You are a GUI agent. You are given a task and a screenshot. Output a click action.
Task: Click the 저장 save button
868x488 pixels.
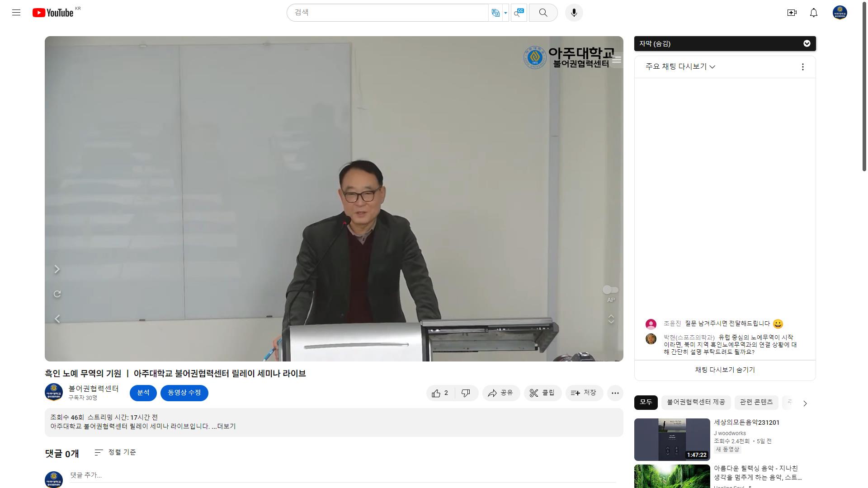pyautogui.click(x=584, y=393)
